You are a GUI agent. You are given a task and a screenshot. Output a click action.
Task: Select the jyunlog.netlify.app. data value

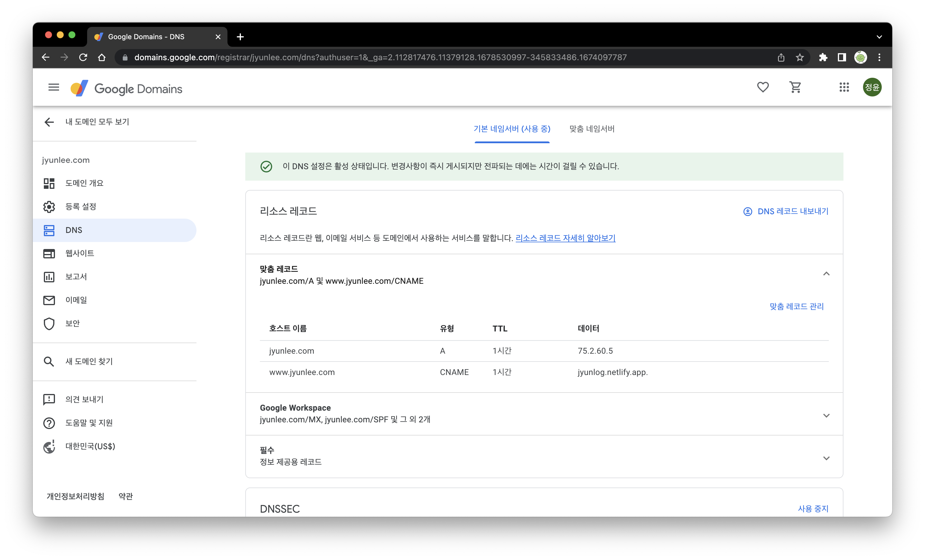(x=613, y=372)
